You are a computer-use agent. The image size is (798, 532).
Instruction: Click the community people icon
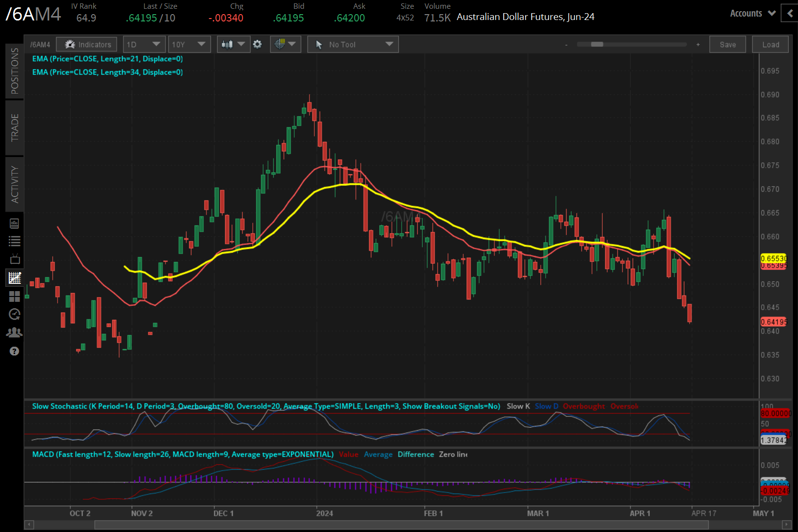click(x=15, y=332)
